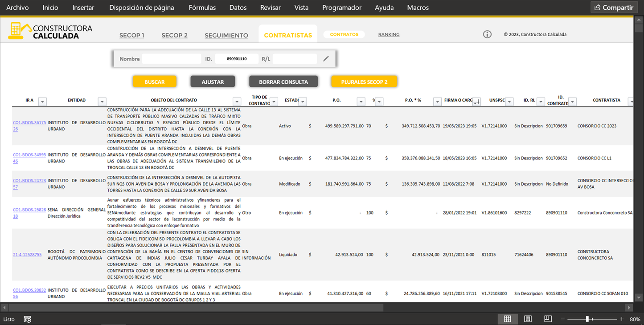Open the ENTIDAD column filter dropdown
Viewport: 644px width, 325px height.
pyautogui.click(x=102, y=102)
